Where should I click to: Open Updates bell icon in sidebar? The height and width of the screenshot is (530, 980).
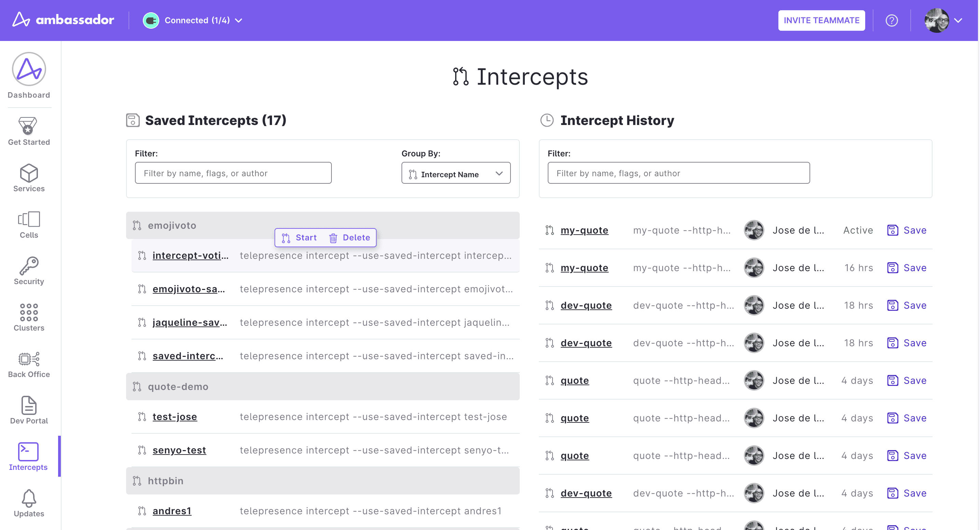pyautogui.click(x=29, y=498)
